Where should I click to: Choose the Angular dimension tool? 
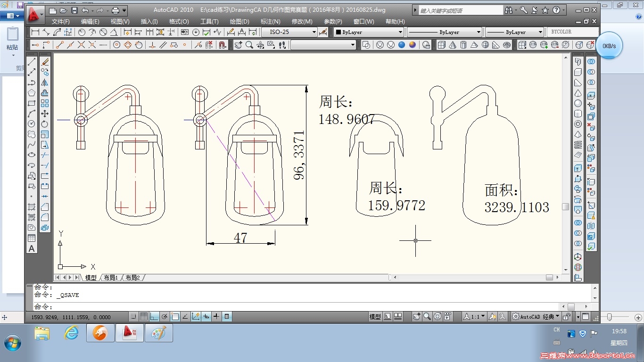[x=114, y=32]
